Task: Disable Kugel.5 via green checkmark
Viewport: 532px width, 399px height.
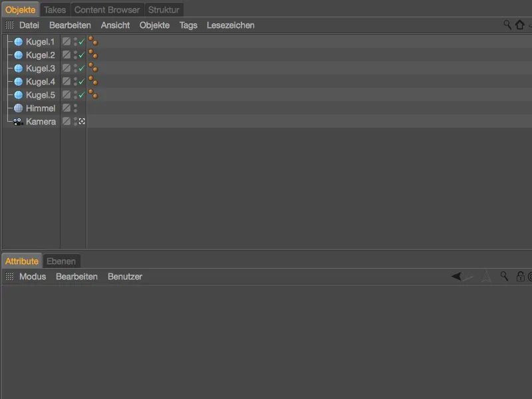Action: (x=81, y=95)
